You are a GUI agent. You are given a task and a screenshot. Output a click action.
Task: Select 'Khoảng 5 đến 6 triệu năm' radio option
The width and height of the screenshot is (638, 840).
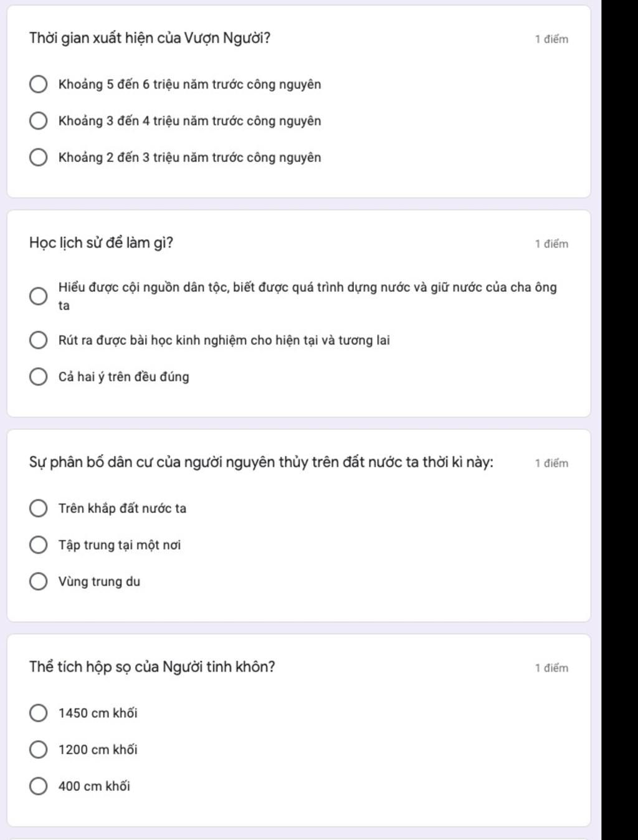point(39,84)
